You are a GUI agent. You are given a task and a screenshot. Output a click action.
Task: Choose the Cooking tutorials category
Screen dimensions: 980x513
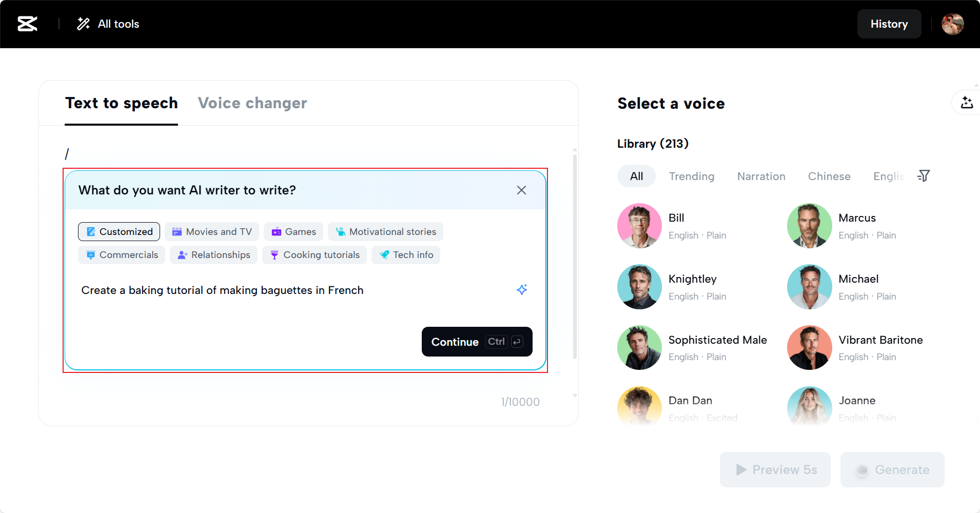coord(315,255)
